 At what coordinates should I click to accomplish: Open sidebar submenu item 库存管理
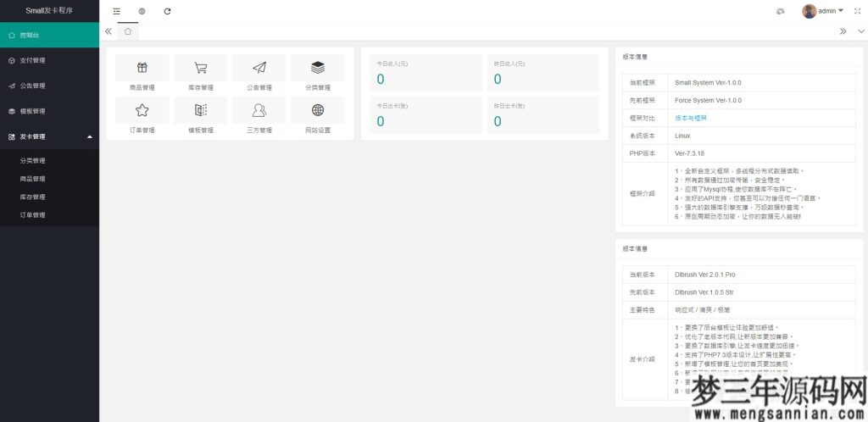click(49, 197)
